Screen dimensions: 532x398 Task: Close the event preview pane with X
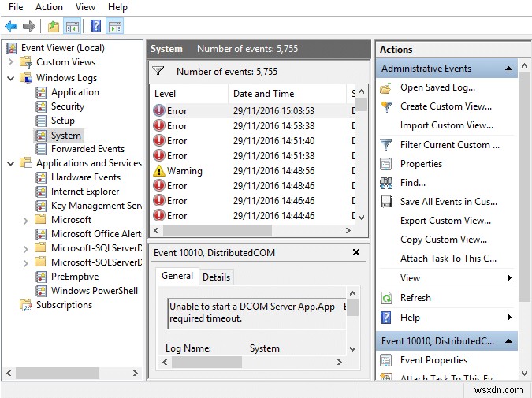(x=356, y=253)
